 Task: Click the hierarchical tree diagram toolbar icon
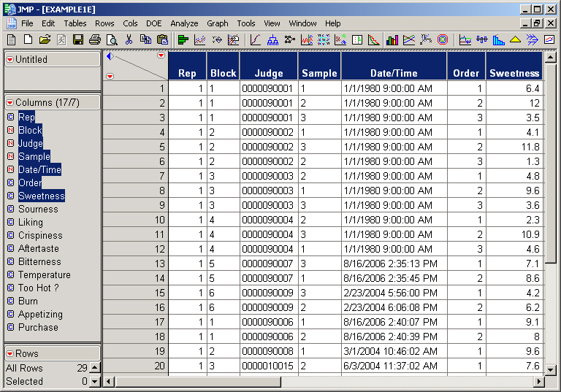(x=272, y=39)
